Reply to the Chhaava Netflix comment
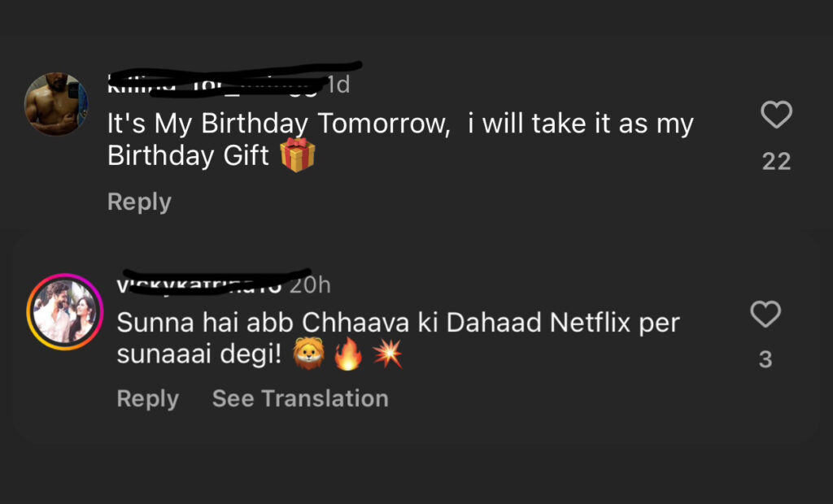The width and height of the screenshot is (833, 504). tap(148, 398)
